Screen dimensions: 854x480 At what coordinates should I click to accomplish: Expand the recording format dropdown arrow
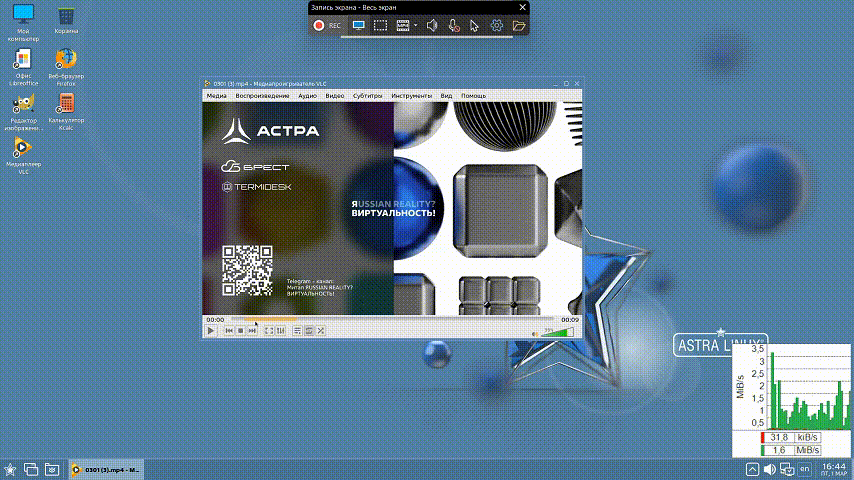point(415,25)
